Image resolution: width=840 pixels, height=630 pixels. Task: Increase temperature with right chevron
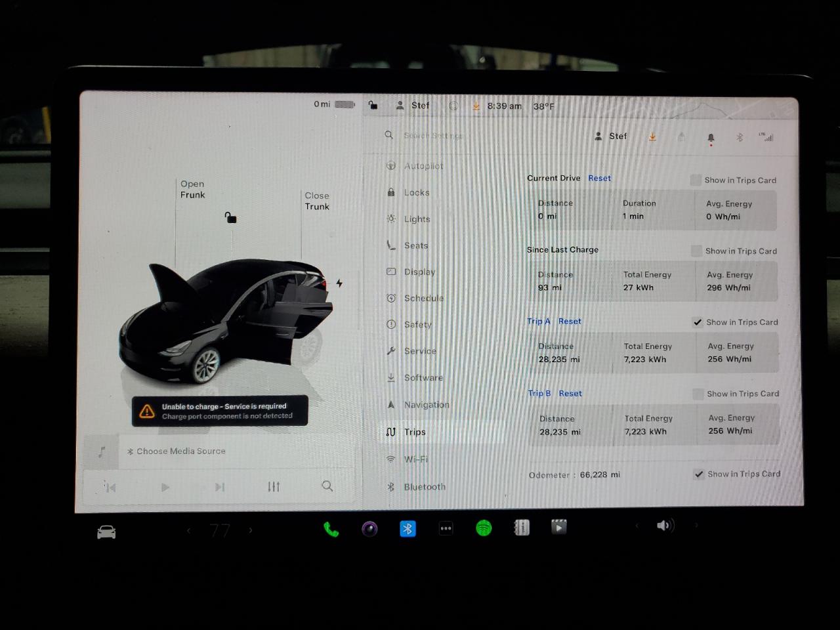click(250, 530)
